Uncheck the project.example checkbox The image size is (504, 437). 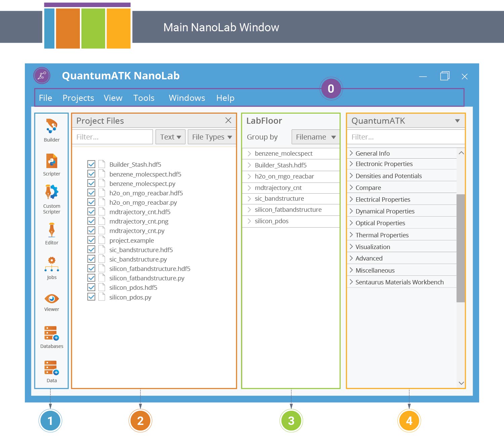[x=91, y=240]
